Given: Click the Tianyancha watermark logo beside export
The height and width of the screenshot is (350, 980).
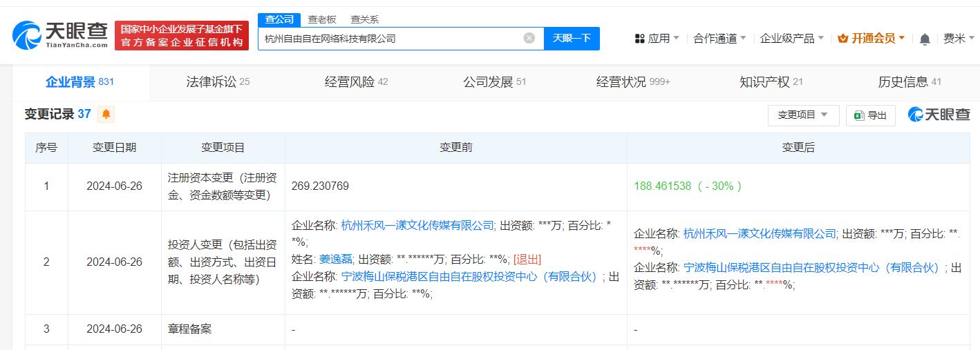Looking at the screenshot, I should (939, 115).
